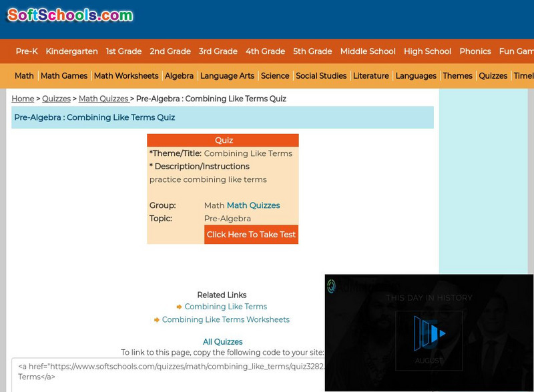The width and height of the screenshot is (534, 392).
Task: Click the 'Click Here To Take Test' button
Action: click(x=252, y=235)
